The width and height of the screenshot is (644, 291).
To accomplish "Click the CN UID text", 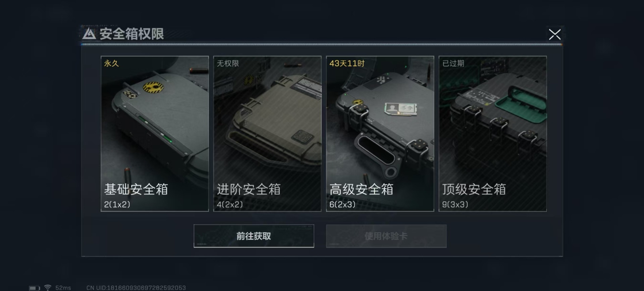I will point(136,288).
